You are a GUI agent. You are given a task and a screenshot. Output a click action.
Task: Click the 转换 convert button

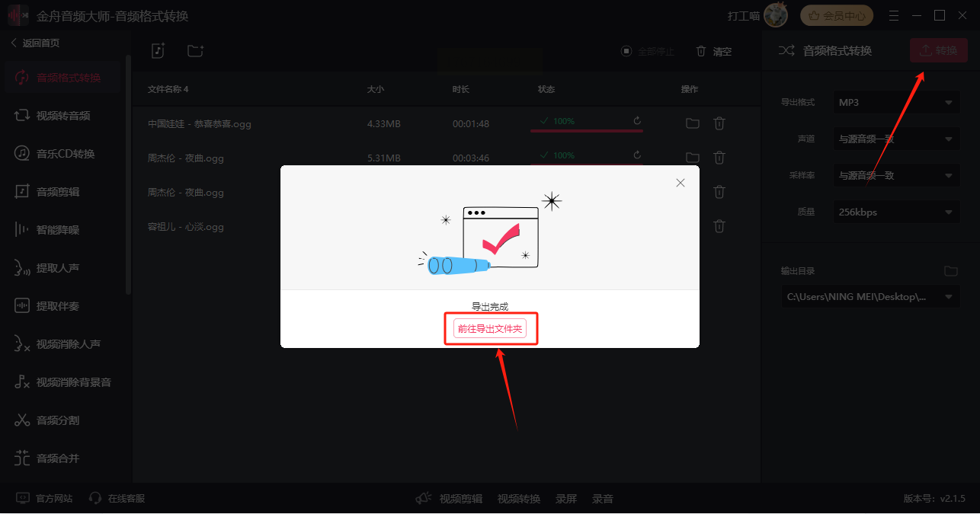click(x=939, y=51)
